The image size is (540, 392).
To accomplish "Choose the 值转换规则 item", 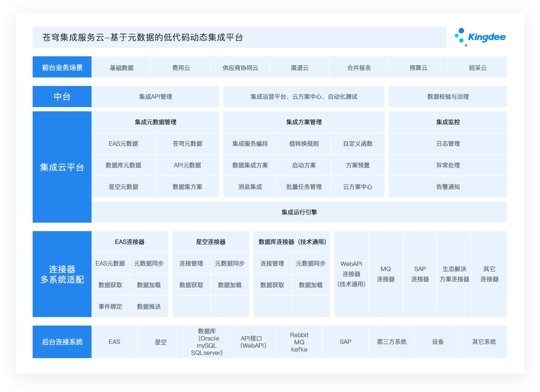I will click(303, 144).
